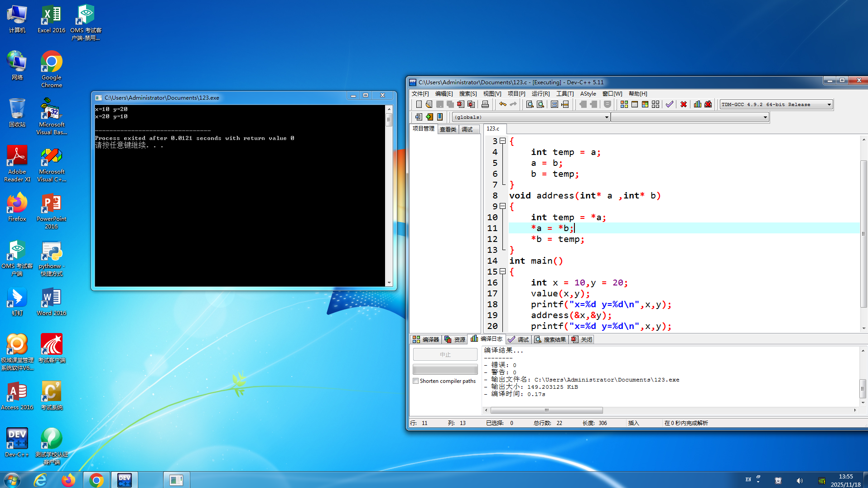Viewport: 868px width, 488px height.
Task: Click code line 17 'value(x,y);'
Action: click(560, 294)
